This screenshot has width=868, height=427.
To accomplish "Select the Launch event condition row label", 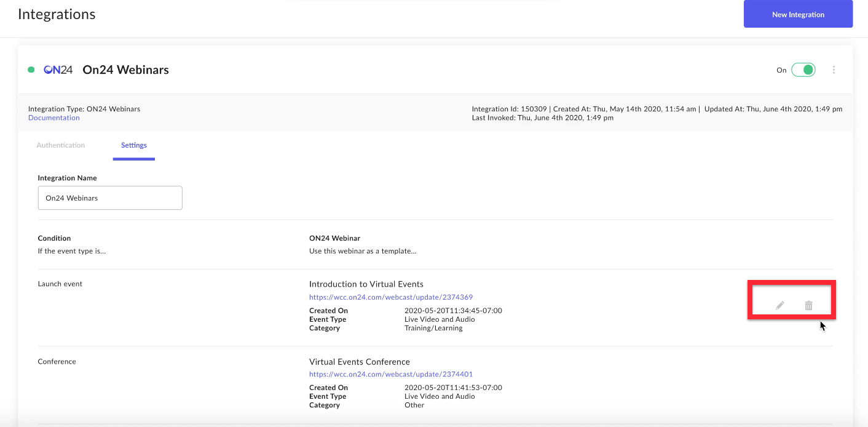I will pyautogui.click(x=60, y=284).
